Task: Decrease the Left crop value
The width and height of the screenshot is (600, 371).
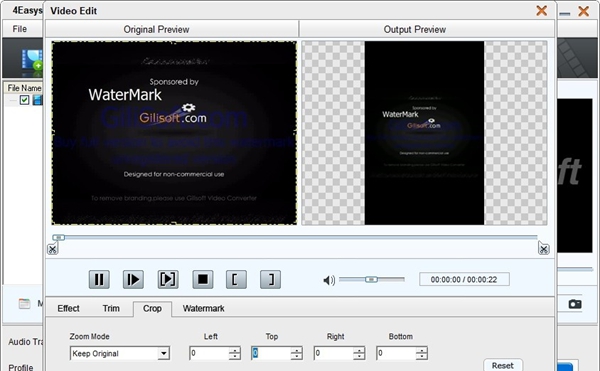Action: tap(235, 356)
